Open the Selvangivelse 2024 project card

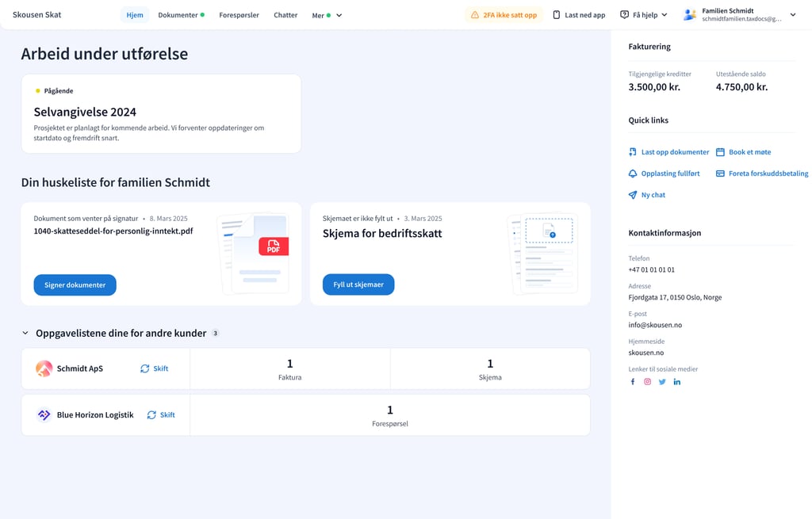tap(161, 113)
